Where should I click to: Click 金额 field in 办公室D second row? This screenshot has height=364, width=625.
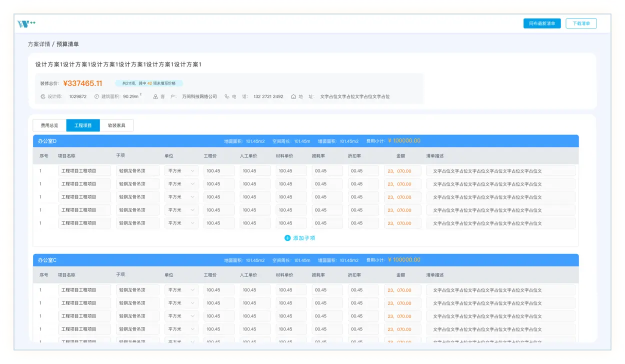coord(402,184)
